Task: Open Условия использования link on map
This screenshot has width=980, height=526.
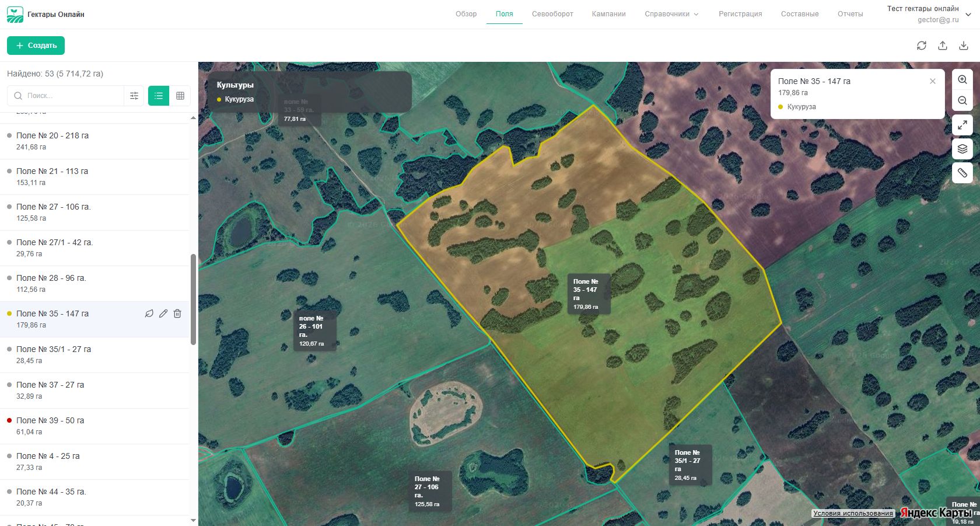Action: pyautogui.click(x=853, y=513)
